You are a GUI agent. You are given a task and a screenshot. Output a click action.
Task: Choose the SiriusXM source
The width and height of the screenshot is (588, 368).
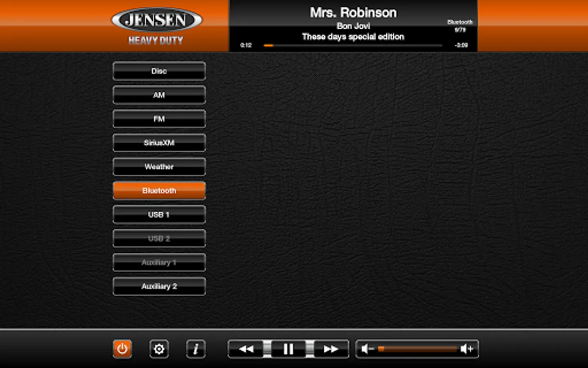[x=159, y=143]
